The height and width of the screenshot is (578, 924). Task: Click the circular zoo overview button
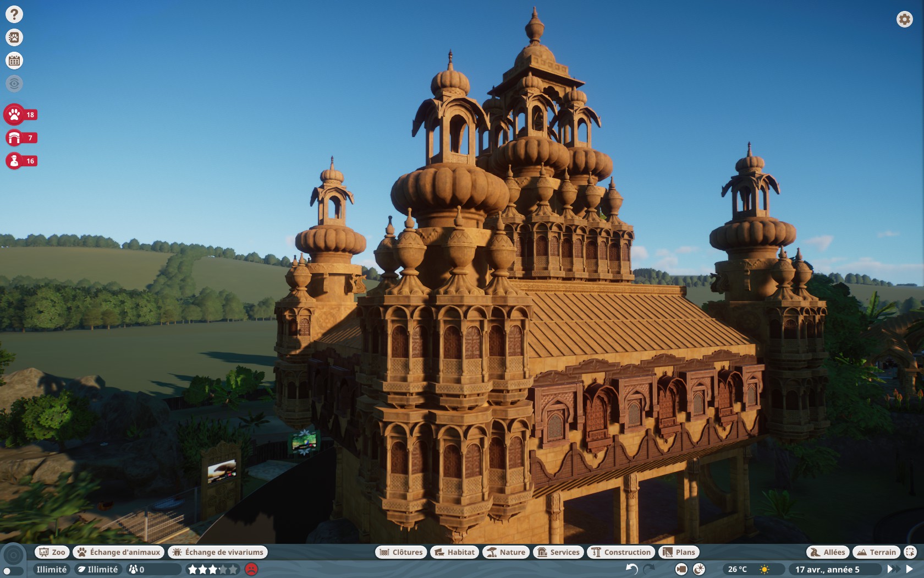[14, 555]
